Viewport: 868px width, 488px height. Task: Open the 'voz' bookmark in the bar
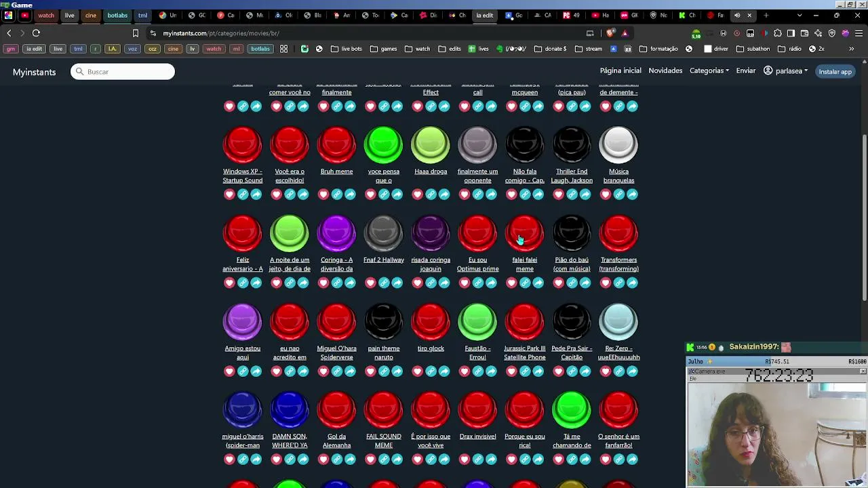(132, 49)
